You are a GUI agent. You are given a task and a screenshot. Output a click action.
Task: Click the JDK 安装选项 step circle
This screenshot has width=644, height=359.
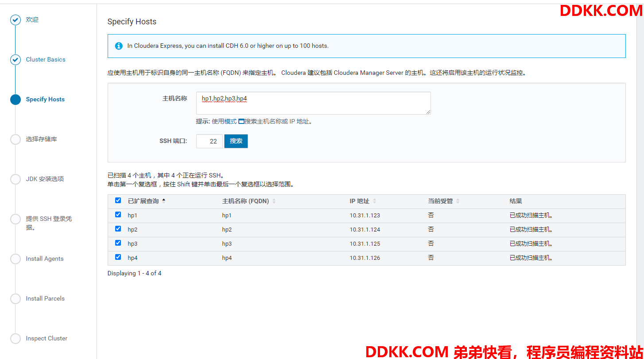(16, 179)
